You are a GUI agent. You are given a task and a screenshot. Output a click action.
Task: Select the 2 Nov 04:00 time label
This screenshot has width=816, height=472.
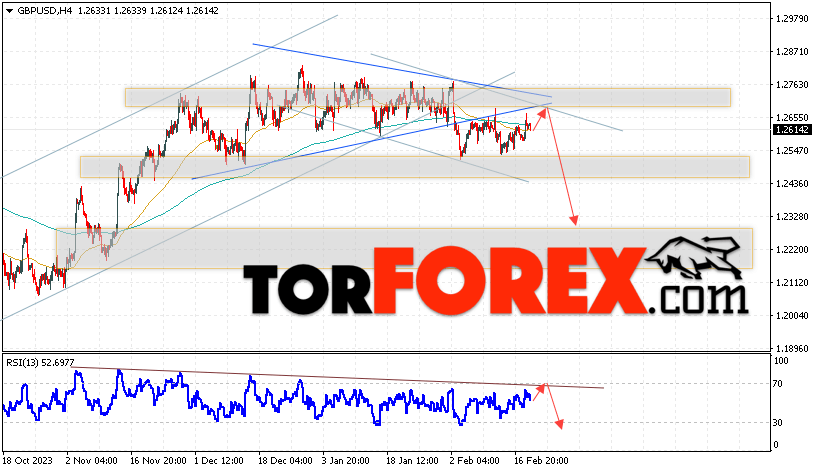[x=92, y=461]
